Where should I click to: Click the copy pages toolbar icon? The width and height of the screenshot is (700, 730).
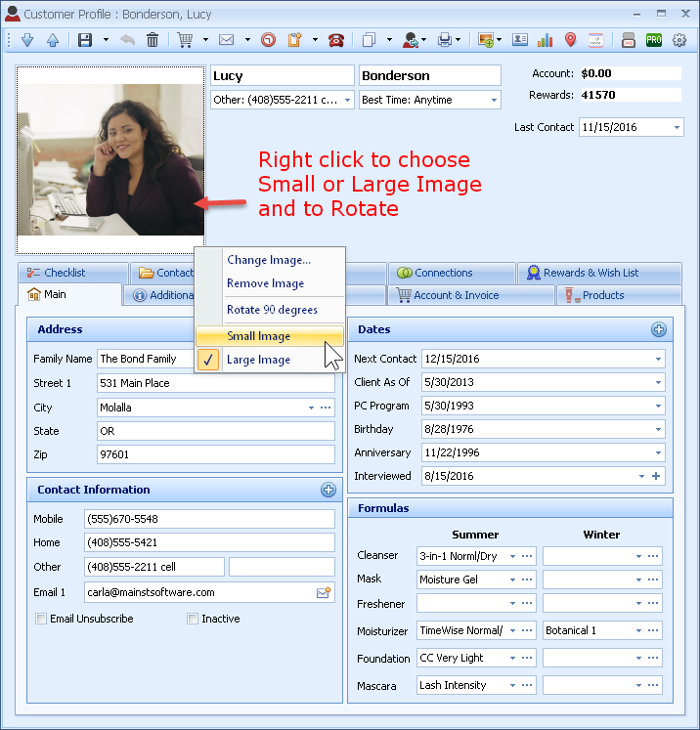(369, 40)
